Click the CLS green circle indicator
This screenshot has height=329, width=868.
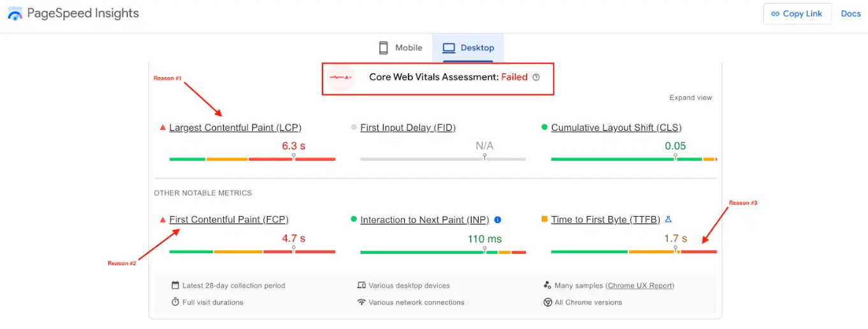(544, 128)
